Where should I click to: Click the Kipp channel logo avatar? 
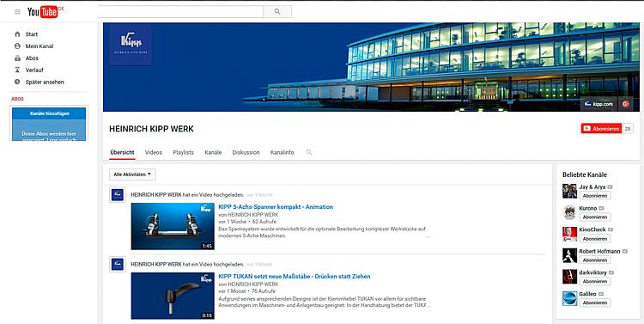tap(131, 45)
